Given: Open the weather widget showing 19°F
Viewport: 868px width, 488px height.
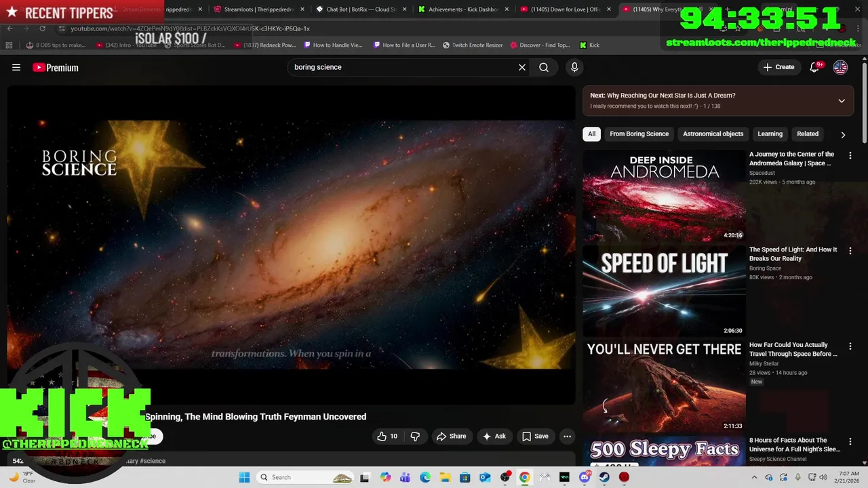Looking at the screenshot, I should tap(22, 477).
